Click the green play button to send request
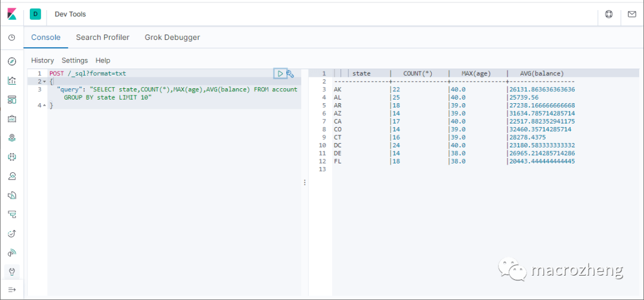644x300 pixels. (280, 73)
